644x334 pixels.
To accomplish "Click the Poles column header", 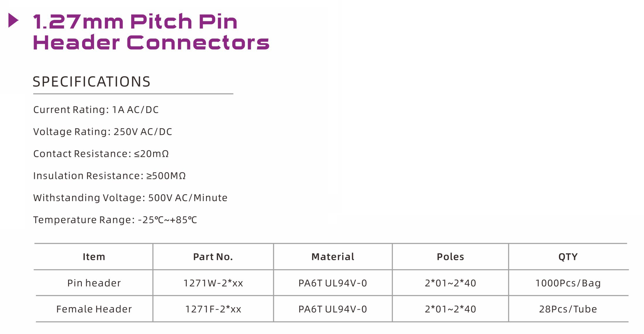I will pyautogui.click(x=450, y=257).
